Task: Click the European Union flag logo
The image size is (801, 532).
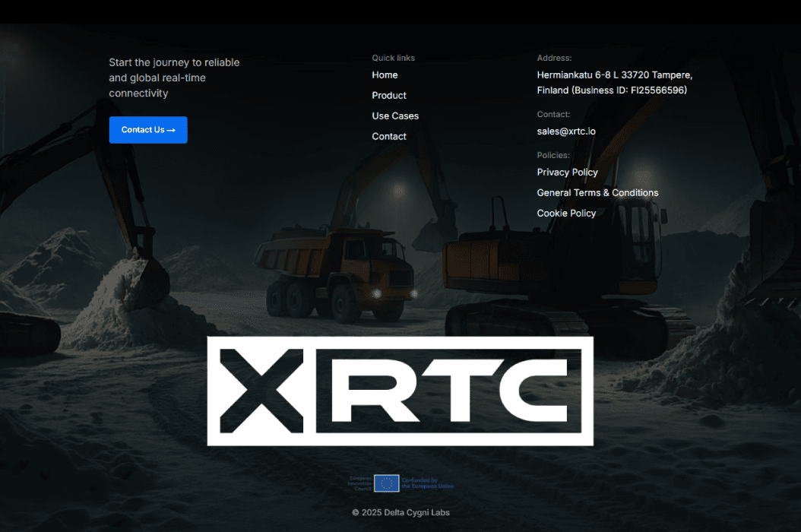Action: [386, 483]
